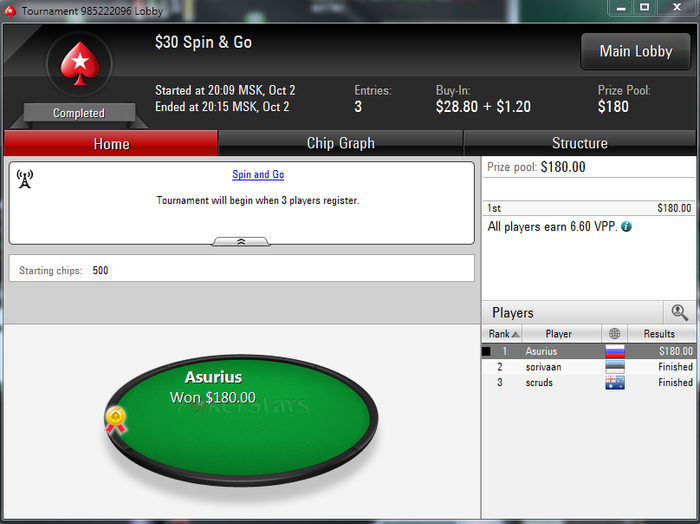Click the globe country column header
The width and height of the screenshot is (700, 524).
point(615,333)
